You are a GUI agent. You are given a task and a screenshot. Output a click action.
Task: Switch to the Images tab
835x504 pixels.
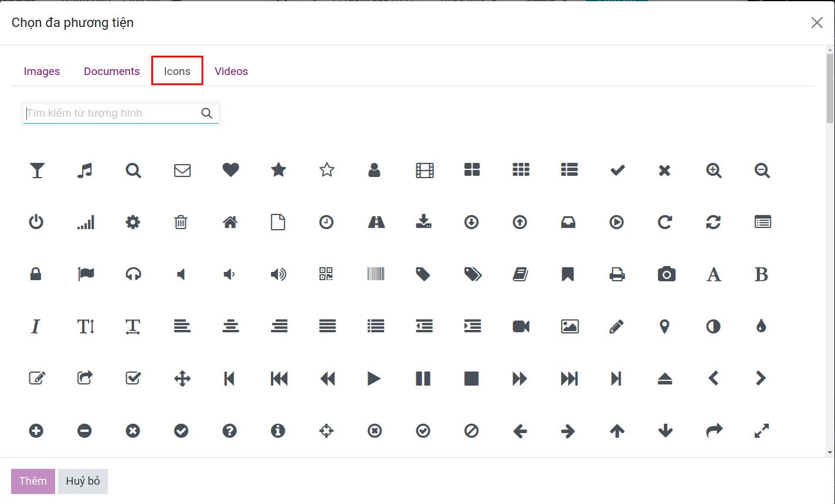click(x=42, y=71)
